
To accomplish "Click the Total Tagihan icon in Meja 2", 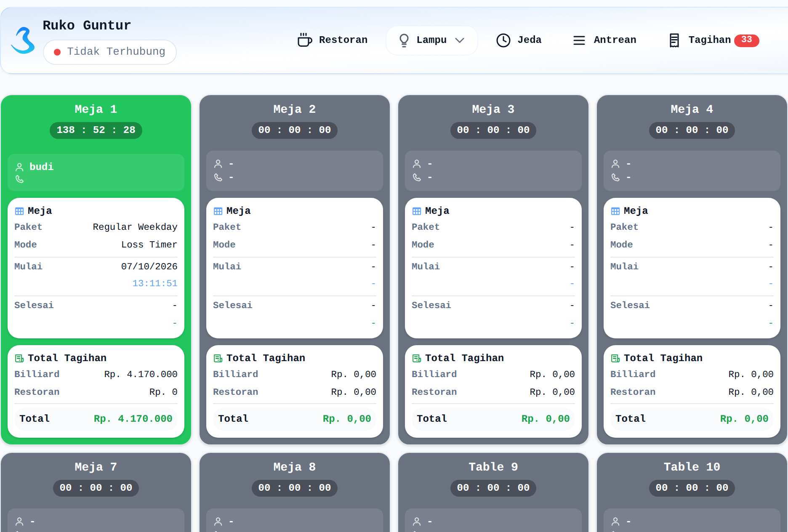I will click(x=218, y=358).
